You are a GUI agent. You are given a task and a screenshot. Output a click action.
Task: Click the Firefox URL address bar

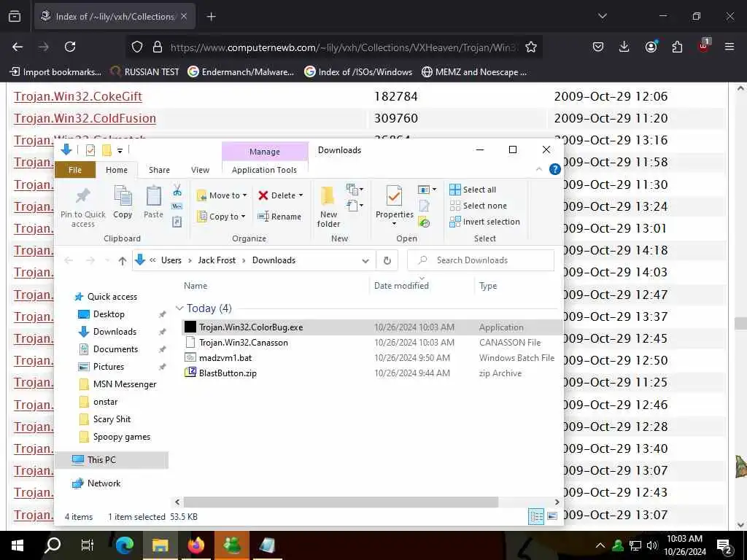click(x=343, y=47)
